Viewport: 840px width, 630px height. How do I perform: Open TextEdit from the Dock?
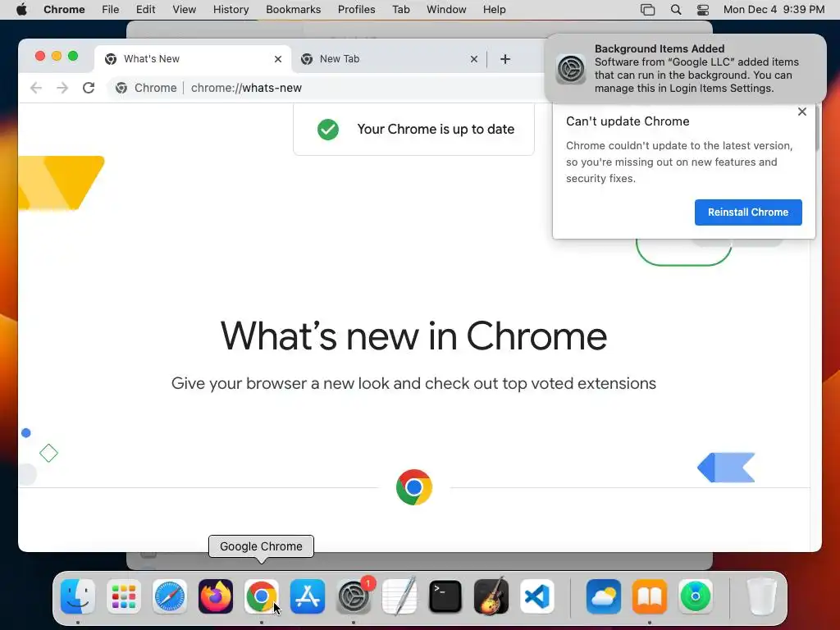click(x=399, y=596)
